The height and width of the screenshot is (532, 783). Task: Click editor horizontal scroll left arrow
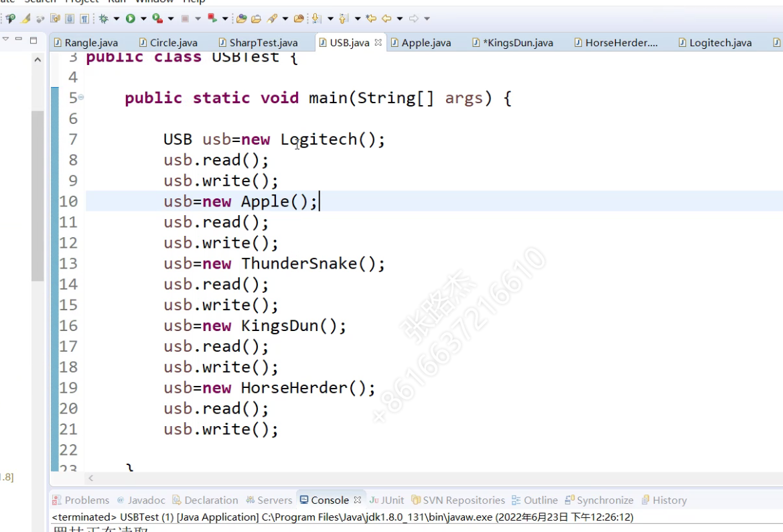(x=91, y=478)
